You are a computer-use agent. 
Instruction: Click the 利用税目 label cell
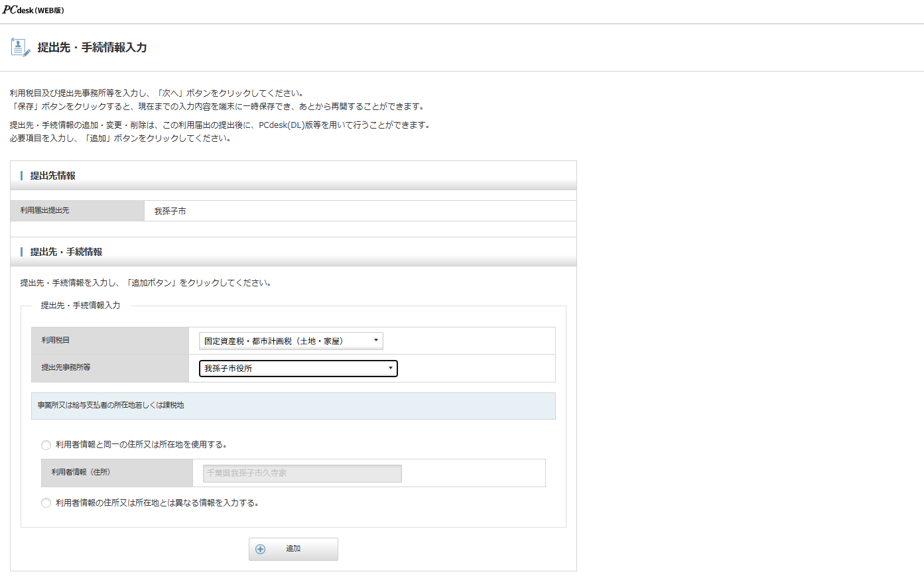pyautogui.click(x=110, y=341)
